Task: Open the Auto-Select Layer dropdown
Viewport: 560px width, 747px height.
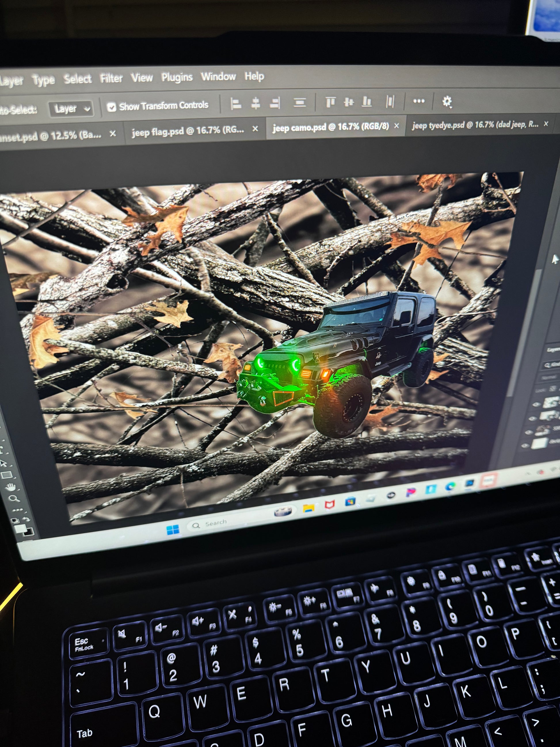Action: pyautogui.click(x=71, y=109)
